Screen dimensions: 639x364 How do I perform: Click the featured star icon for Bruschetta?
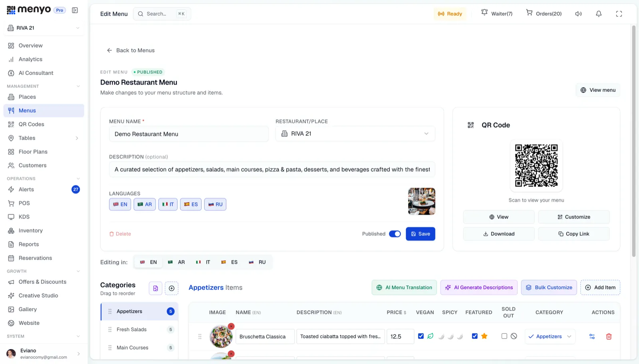click(484, 336)
